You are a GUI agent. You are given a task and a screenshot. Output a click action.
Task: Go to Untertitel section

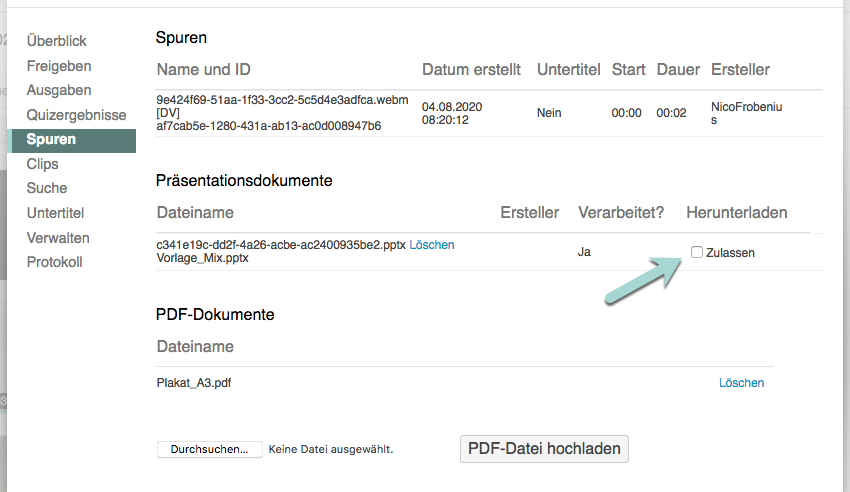(55, 213)
